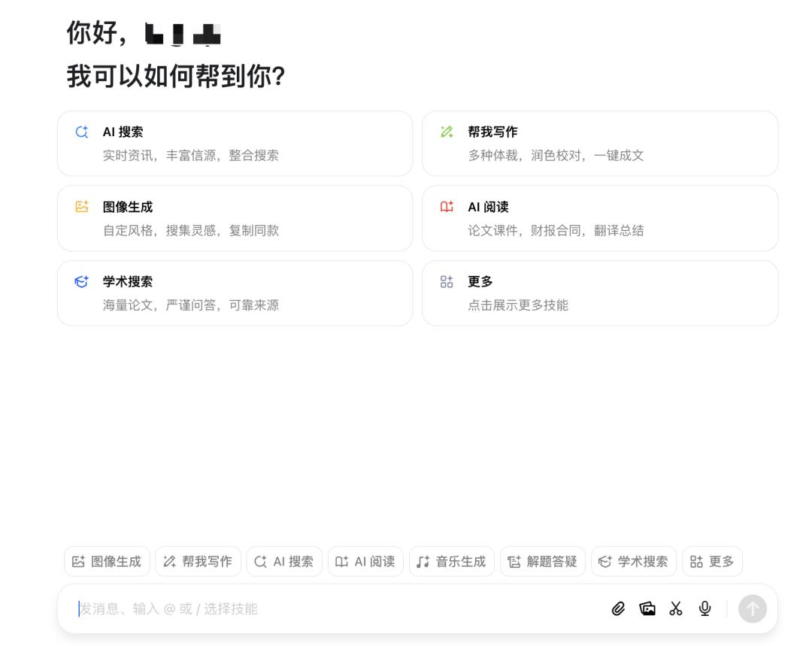This screenshot has width=812, height=646.
Task: Click the image upload icon in input bar
Action: point(647,608)
